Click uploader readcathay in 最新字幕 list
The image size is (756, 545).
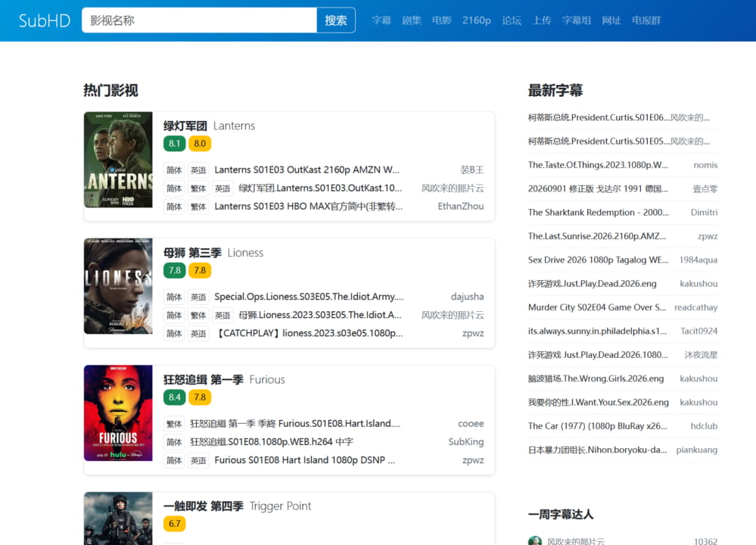pyautogui.click(x=695, y=307)
